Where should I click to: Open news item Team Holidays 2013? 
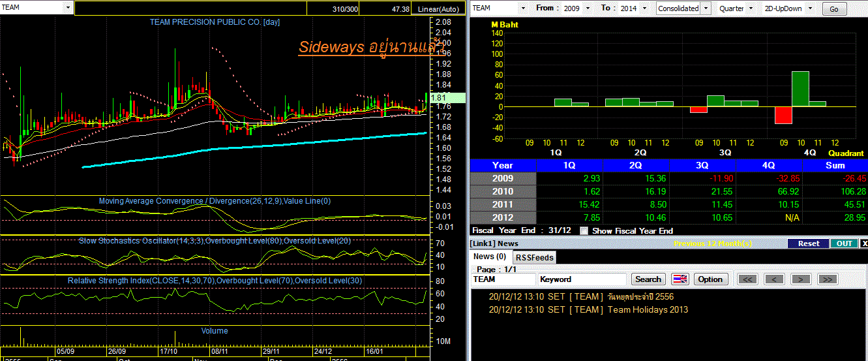pyautogui.click(x=648, y=309)
